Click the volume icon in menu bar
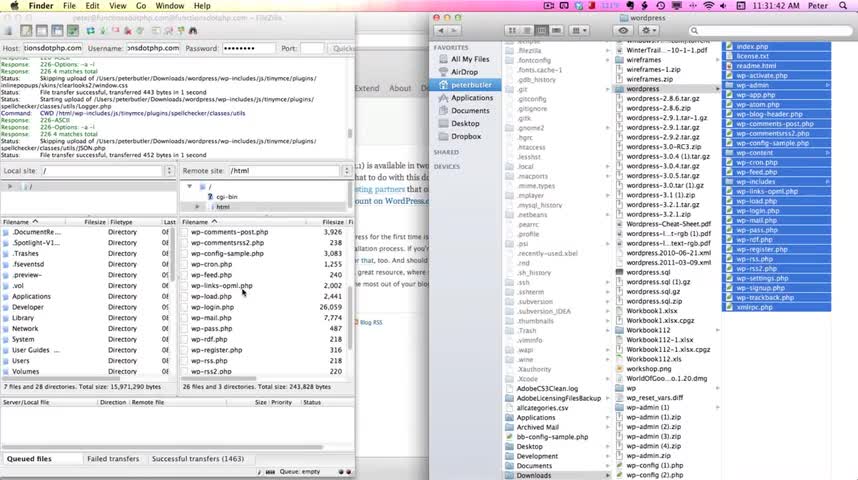Image resolution: width=858 pixels, height=480 pixels. (x=723, y=5)
